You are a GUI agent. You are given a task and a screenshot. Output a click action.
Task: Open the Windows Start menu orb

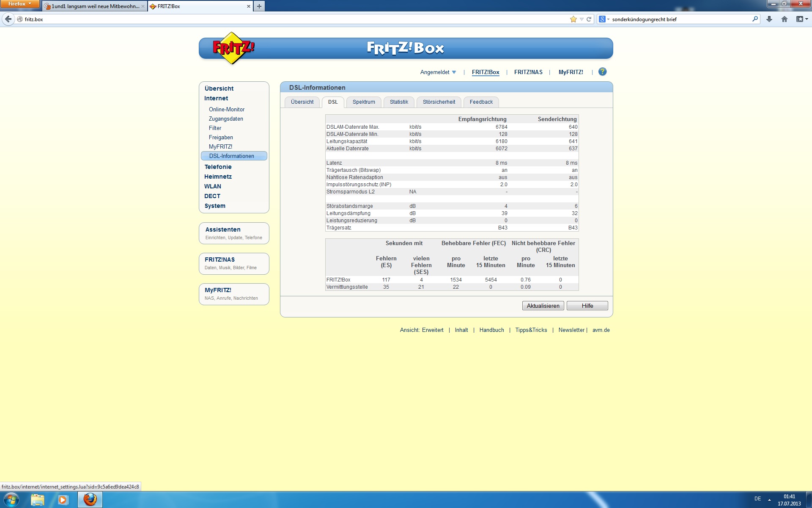(11, 500)
